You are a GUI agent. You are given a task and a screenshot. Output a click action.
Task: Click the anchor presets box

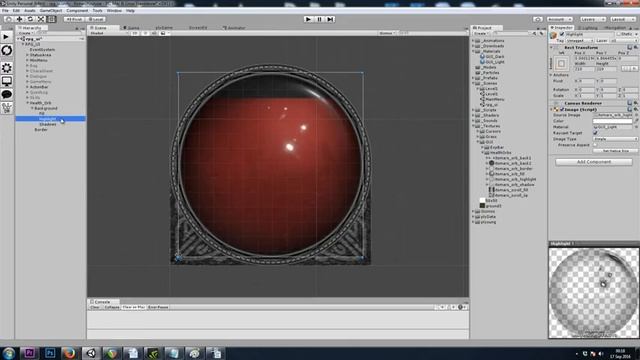[x=561, y=64]
